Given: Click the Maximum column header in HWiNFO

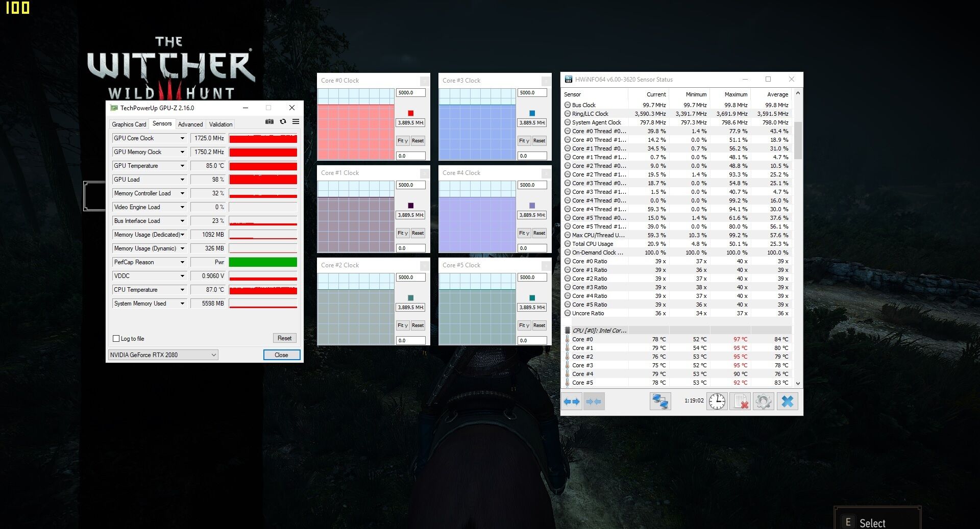Looking at the screenshot, I should click(730, 94).
